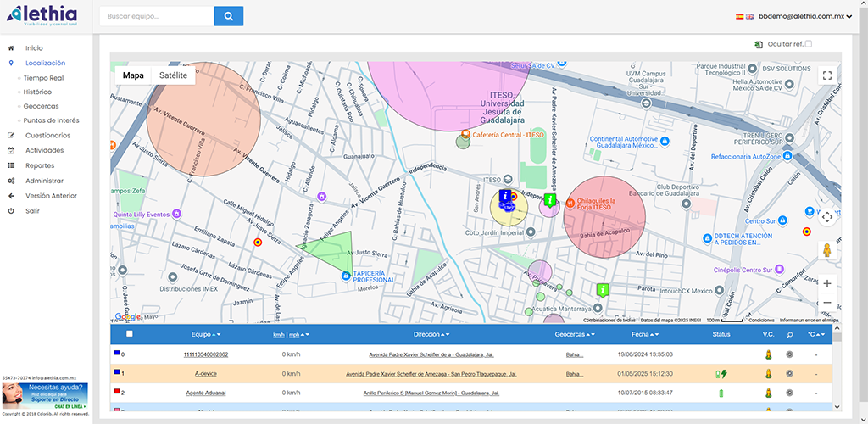Screen dimensions: 868x424
Task: Open Cuestionarios in the sidebar
Action: pos(47,135)
